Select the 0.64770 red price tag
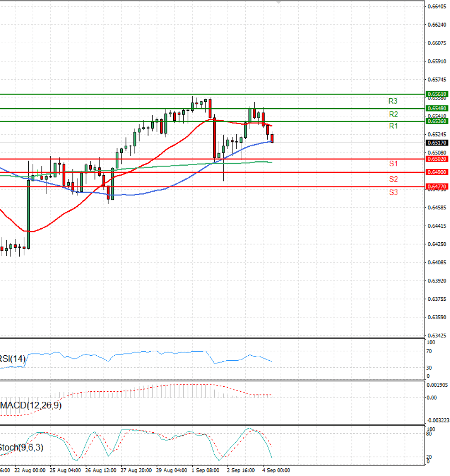Viewport: 450px width, 476px height. (437, 186)
